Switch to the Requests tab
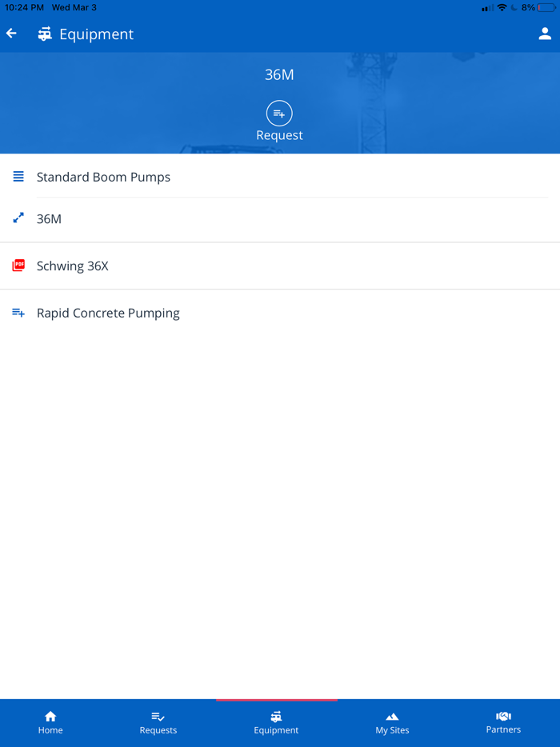Viewport: 560px width, 747px height. [x=158, y=723]
